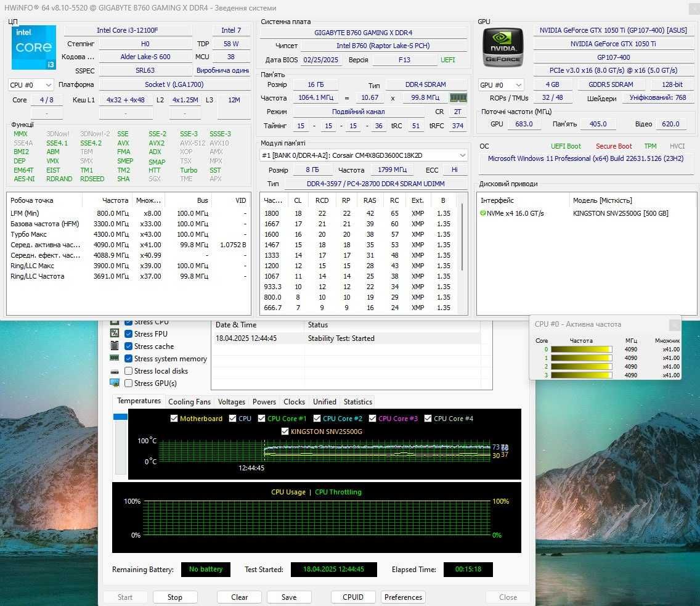This screenshot has height=606, width=700.
Task: Click the 'Secure Boot' status text
Action: (x=613, y=146)
